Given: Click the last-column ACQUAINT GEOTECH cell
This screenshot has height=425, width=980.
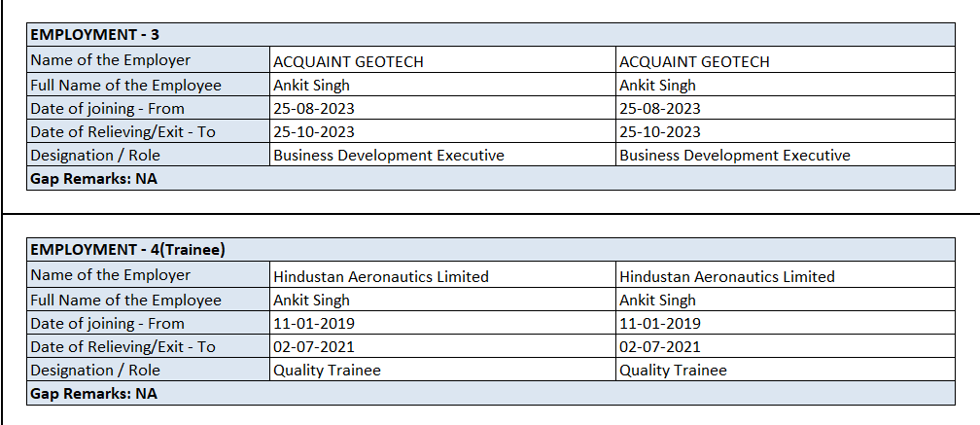Looking at the screenshot, I should tap(694, 61).
